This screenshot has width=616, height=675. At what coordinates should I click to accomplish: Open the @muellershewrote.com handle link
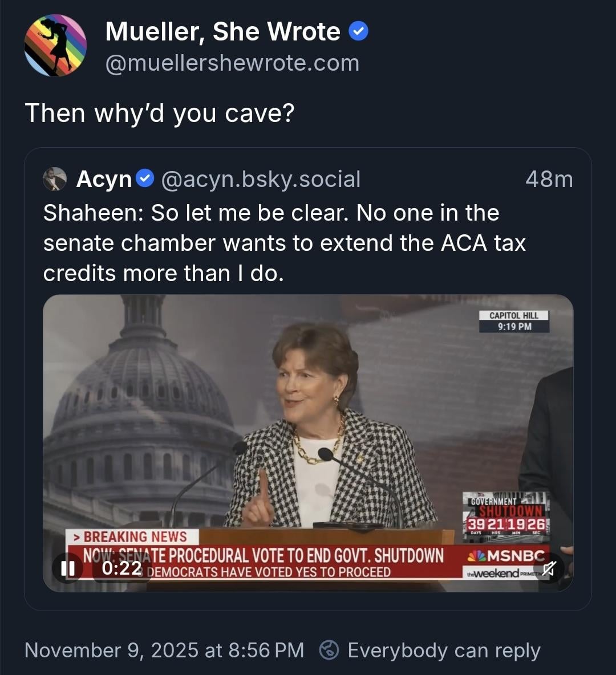click(x=232, y=63)
